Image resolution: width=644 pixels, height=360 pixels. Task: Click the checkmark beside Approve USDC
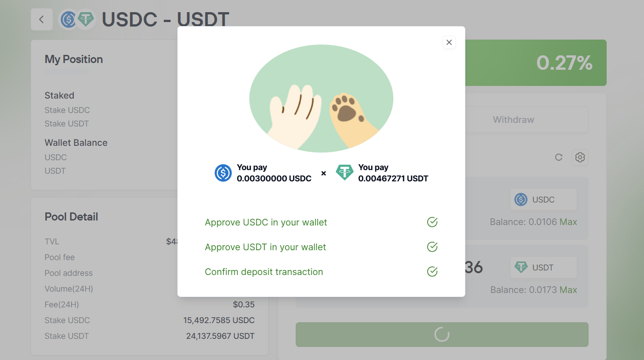[432, 222]
